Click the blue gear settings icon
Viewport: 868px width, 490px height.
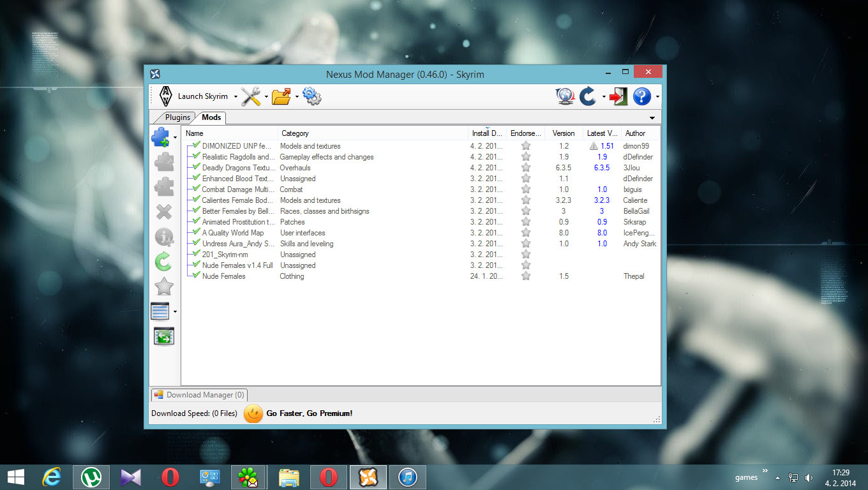312,96
